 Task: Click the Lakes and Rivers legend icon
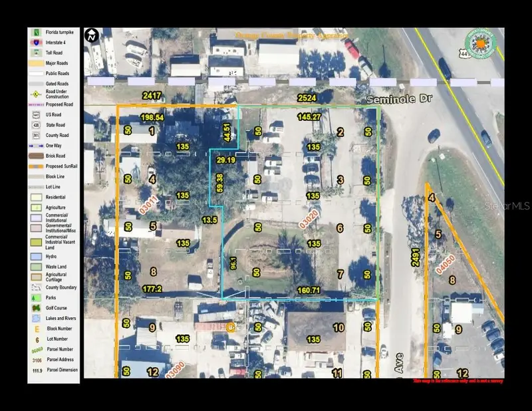[37, 319]
